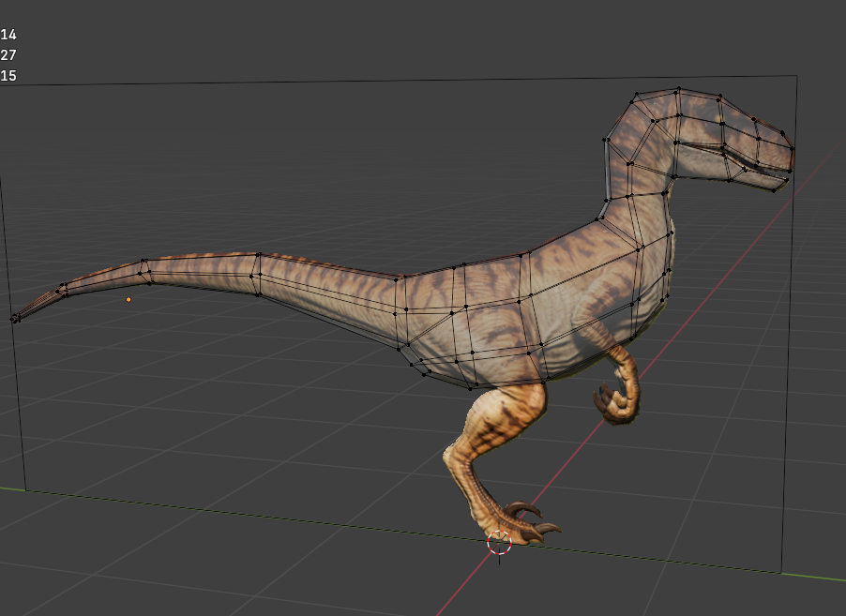
Task: Click the statistics value 15
Action: (x=8, y=76)
